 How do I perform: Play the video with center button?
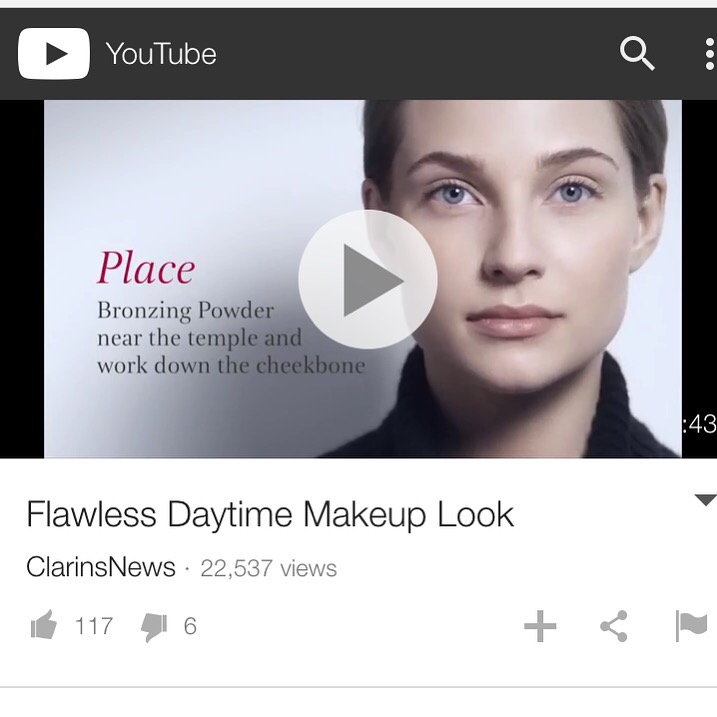[x=368, y=279]
